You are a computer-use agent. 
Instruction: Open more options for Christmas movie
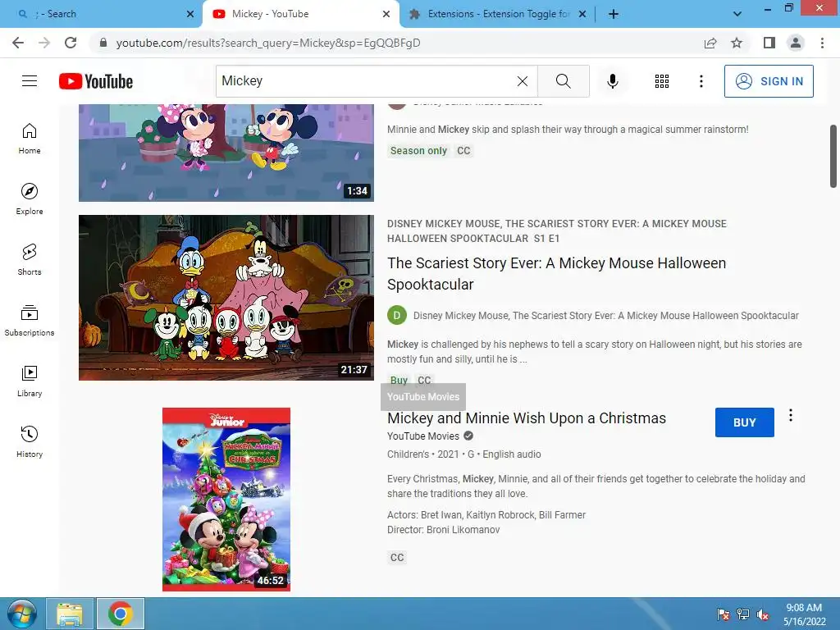coord(791,415)
